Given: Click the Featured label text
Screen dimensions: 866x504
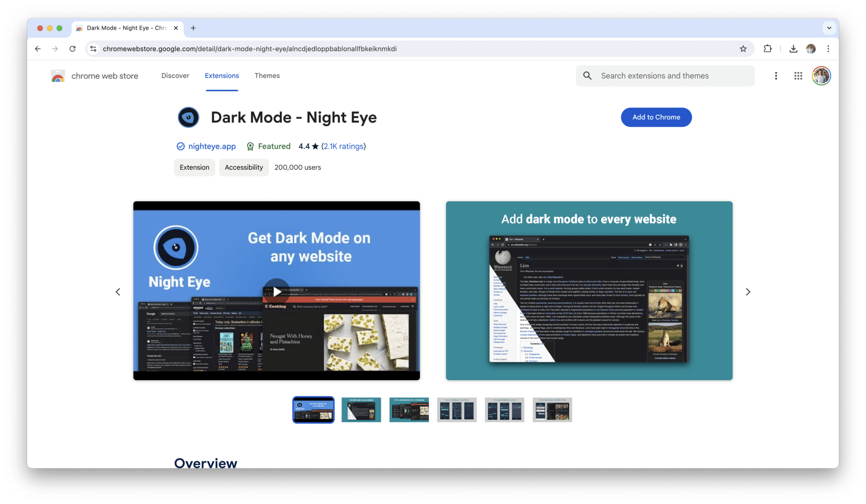Looking at the screenshot, I should pyautogui.click(x=274, y=146).
